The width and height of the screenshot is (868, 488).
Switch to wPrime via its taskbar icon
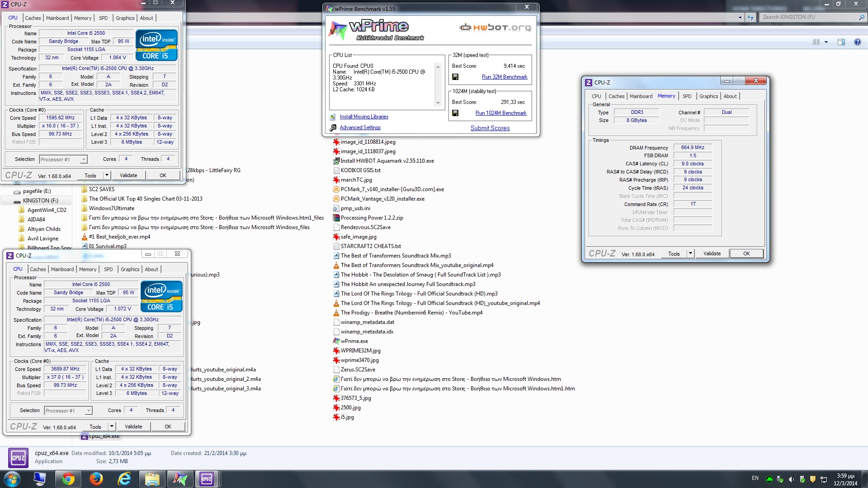(x=179, y=479)
